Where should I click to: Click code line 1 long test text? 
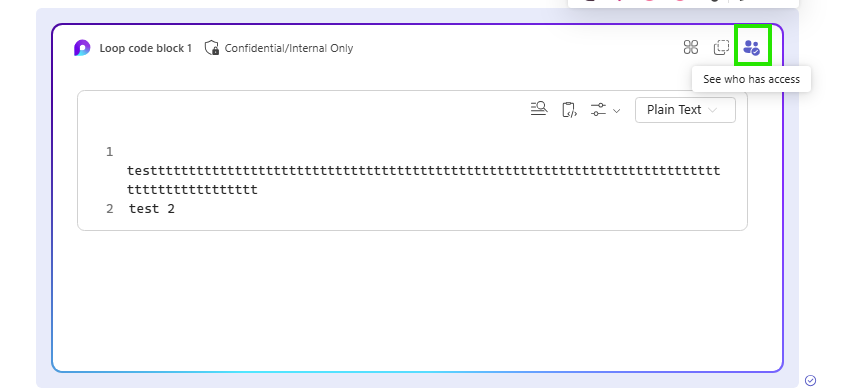click(424, 171)
